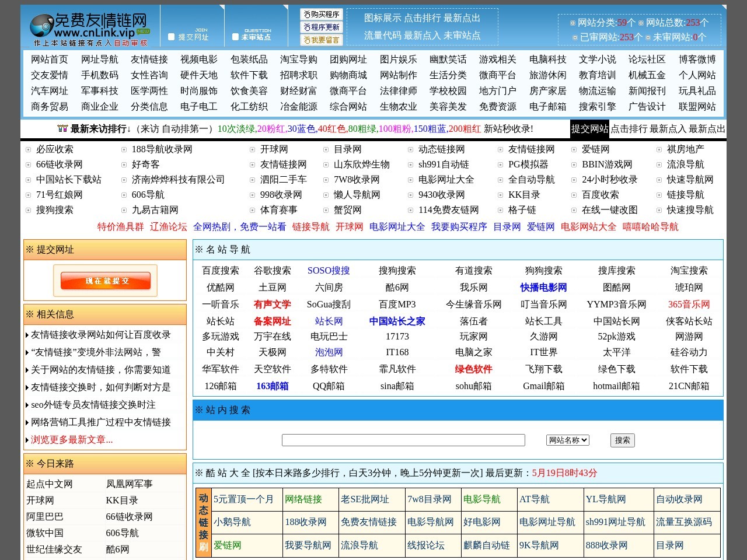Open article 关于网站的友情链接，你需要知道

click(101, 370)
